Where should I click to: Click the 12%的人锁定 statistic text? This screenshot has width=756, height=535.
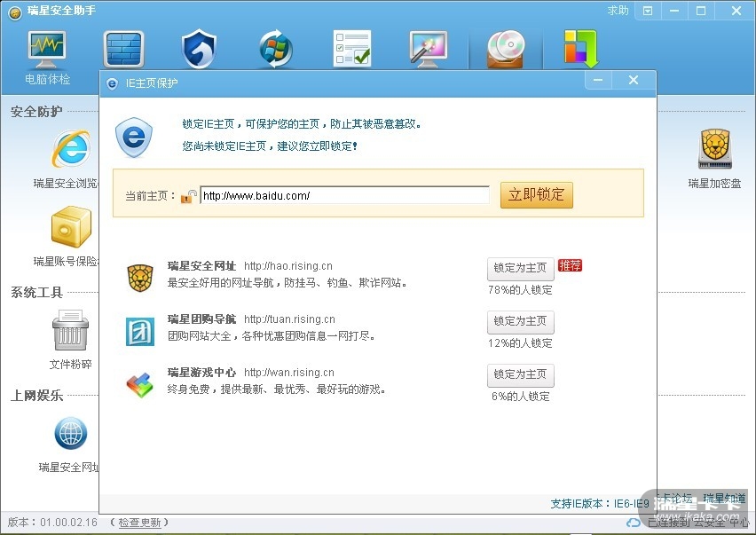pos(520,343)
